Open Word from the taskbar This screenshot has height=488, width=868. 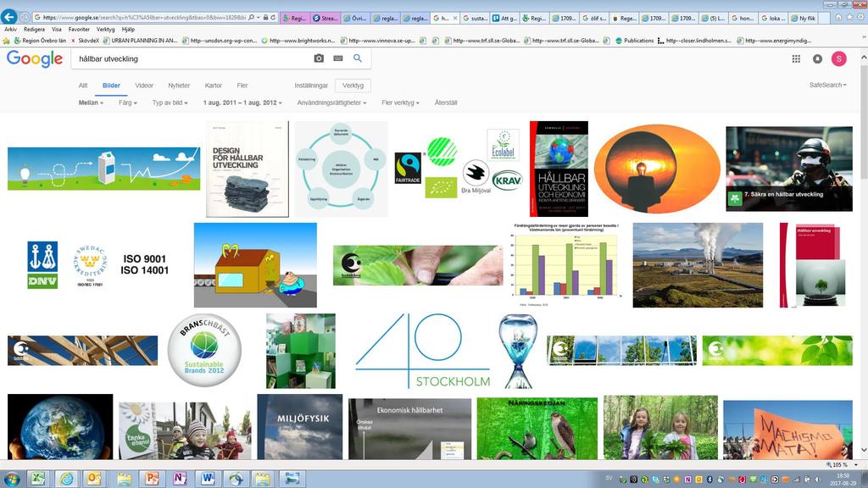(208, 480)
